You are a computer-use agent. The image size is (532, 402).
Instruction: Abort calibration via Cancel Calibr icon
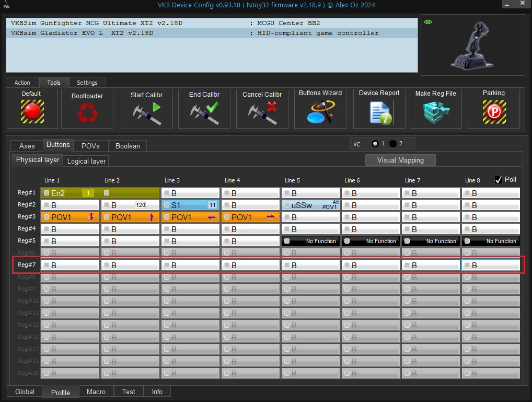pyautogui.click(x=262, y=112)
